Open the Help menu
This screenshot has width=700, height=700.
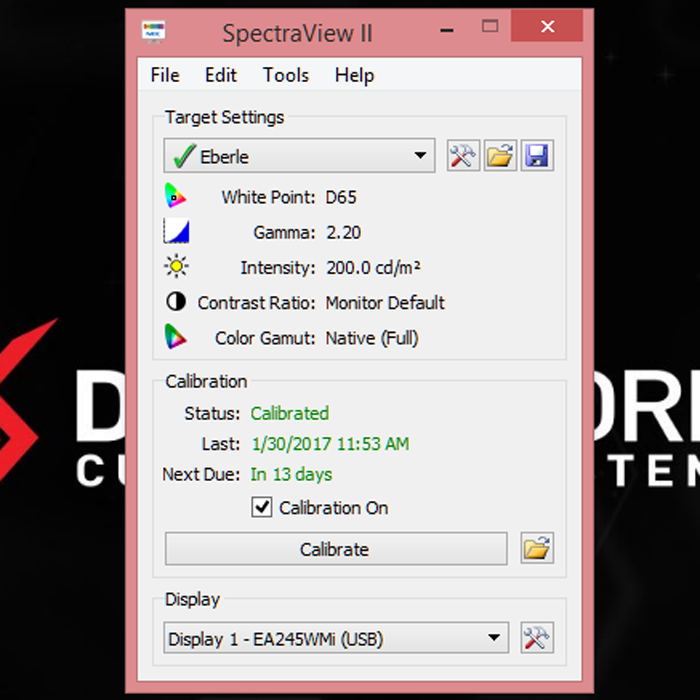(x=354, y=75)
